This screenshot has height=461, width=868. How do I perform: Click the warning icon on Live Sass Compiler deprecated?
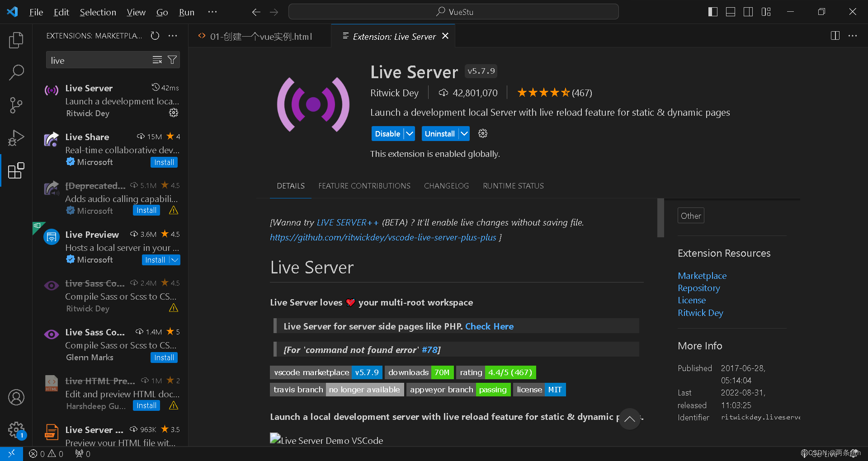(x=174, y=308)
